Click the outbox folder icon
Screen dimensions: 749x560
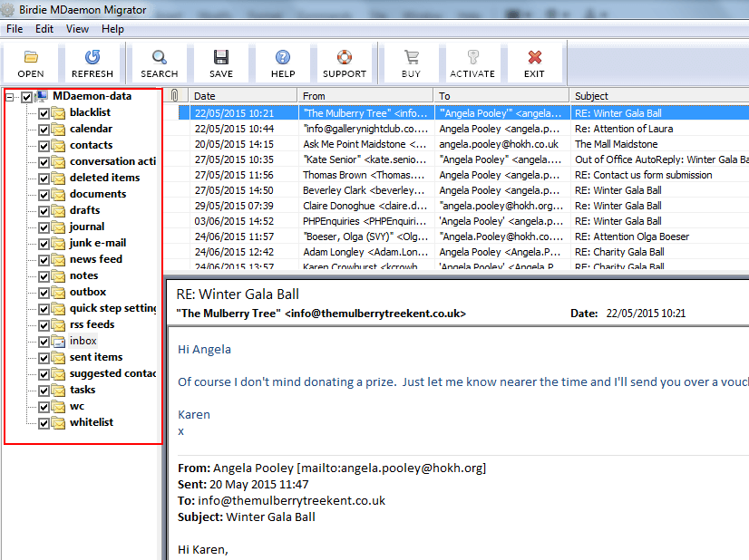click(x=58, y=293)
